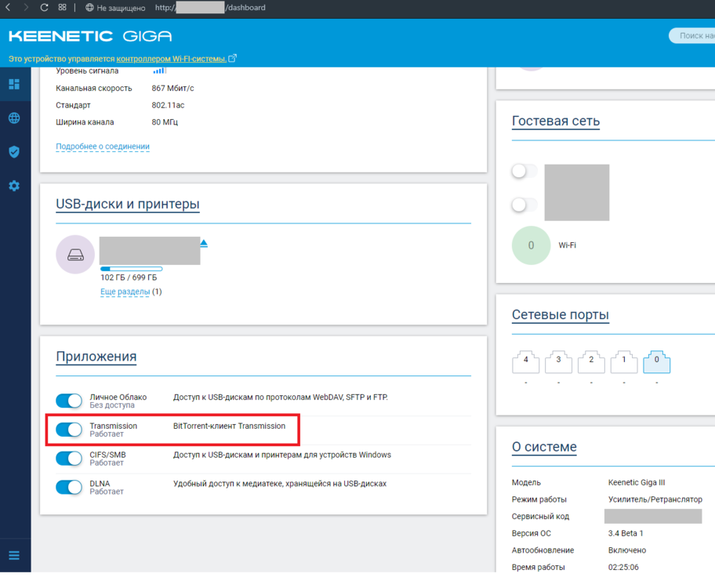The width and height of the screenshot is (715, 588).
Task: Open the Сетевые порты section heading
Action: 561,314
